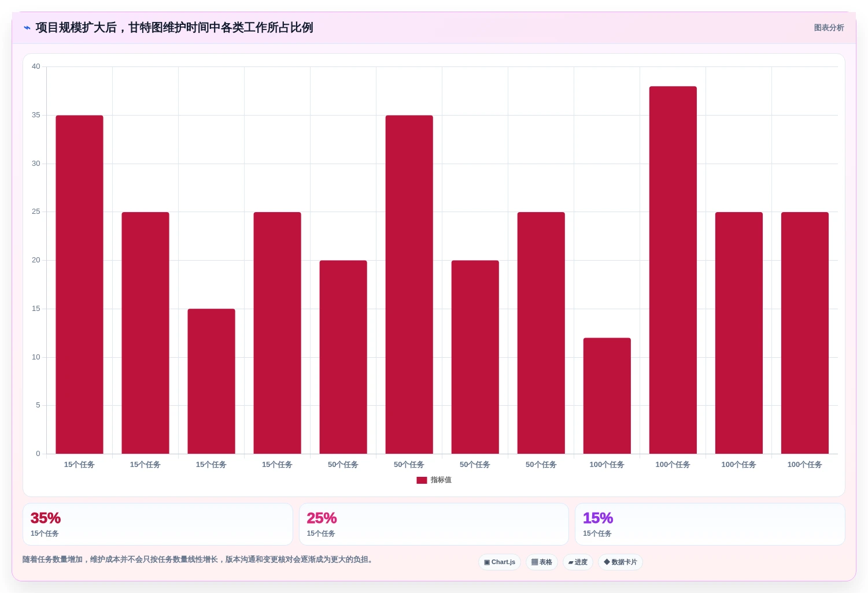This screenshot has width=868, height=593.
Task: Select the 15个任务 bar reaching 15
Action: 211,381
